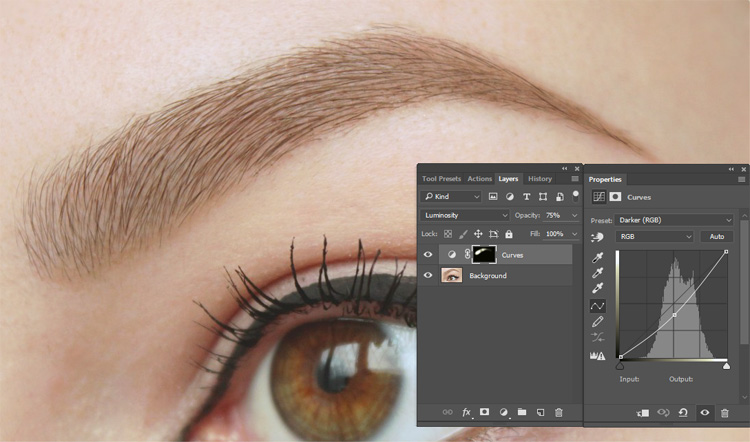
Task: Delete adjustment layer trash in Properties
Action: click(x=724, y=412)
